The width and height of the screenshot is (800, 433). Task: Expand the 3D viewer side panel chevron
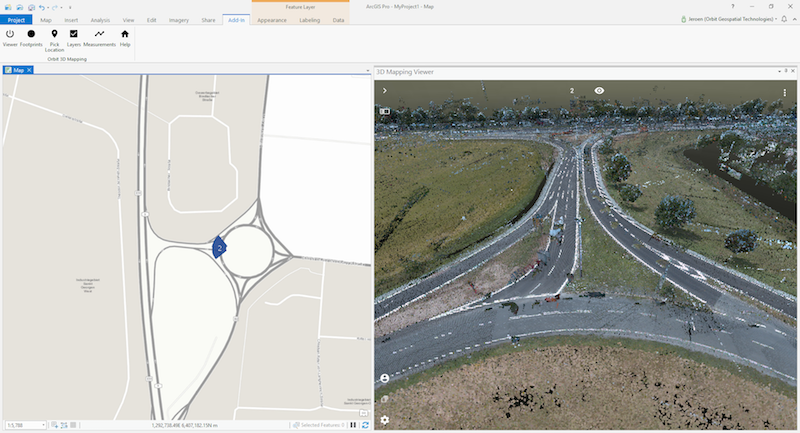coord(384,91)
